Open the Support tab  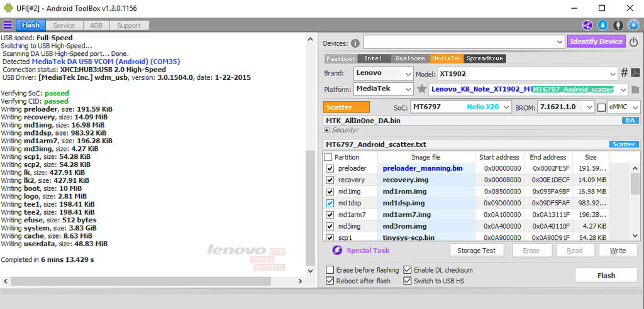pos(129,26)
